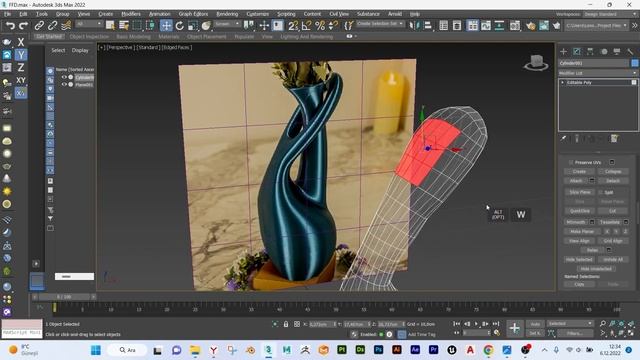Choose the Rectangular Selection Region tool
Viewport: 640px width, 360px height.
pyautogui.click(x=137, y=26)
